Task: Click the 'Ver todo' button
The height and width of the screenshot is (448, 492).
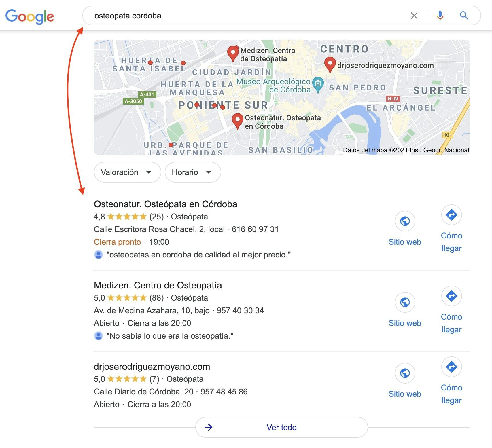Action: click(x=281, y=427)
